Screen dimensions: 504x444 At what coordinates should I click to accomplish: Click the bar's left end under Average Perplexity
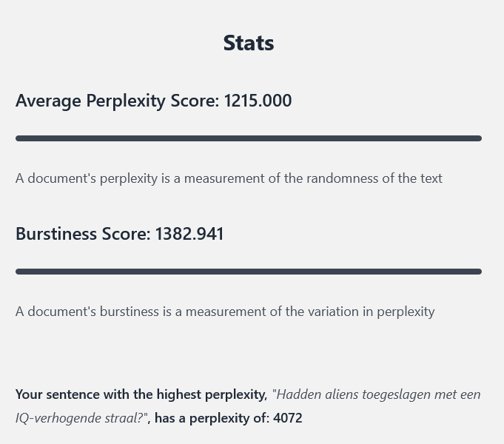(x=19, y=138)
